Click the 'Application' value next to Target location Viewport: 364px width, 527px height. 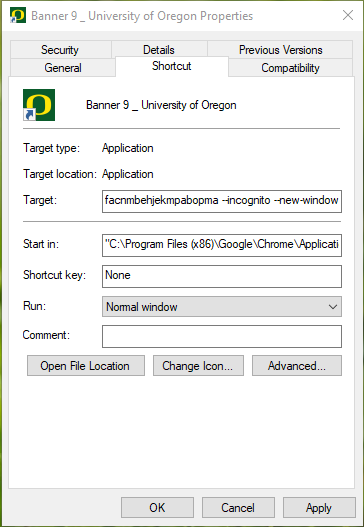coord(128,174)
